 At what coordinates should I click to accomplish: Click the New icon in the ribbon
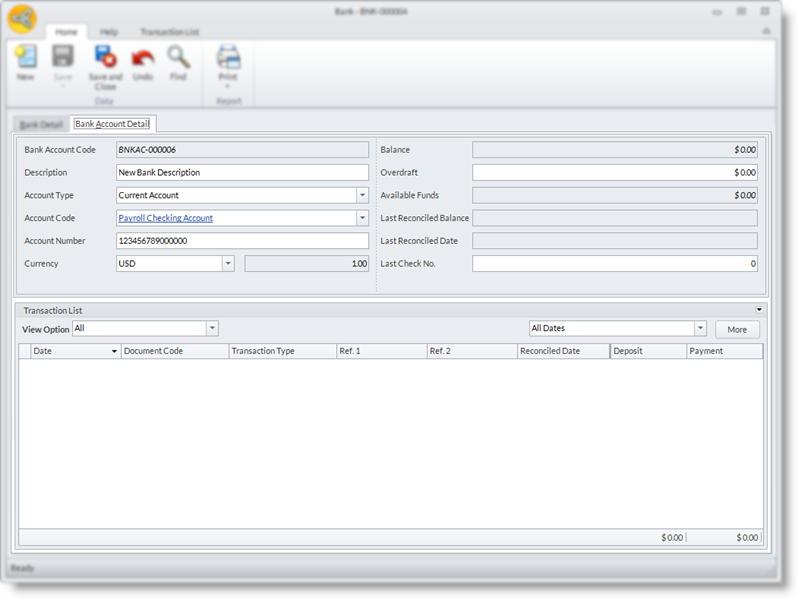click(x=25, y=59)
